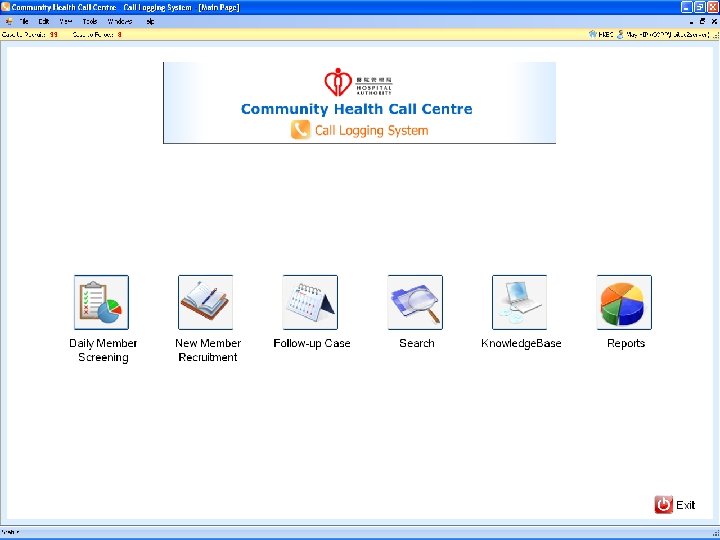Click the user icon in info bar
This screenshot has height=540, width=720.
[620, 34]
